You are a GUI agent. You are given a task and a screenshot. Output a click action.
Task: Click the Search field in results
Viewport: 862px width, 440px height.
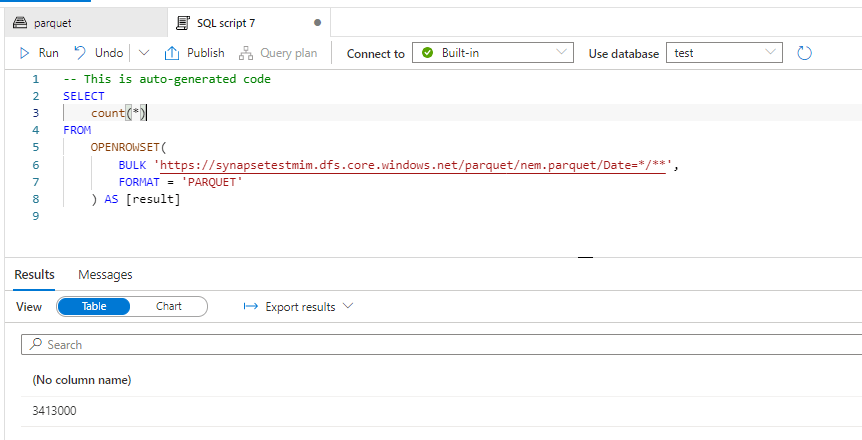coord(440,344)
